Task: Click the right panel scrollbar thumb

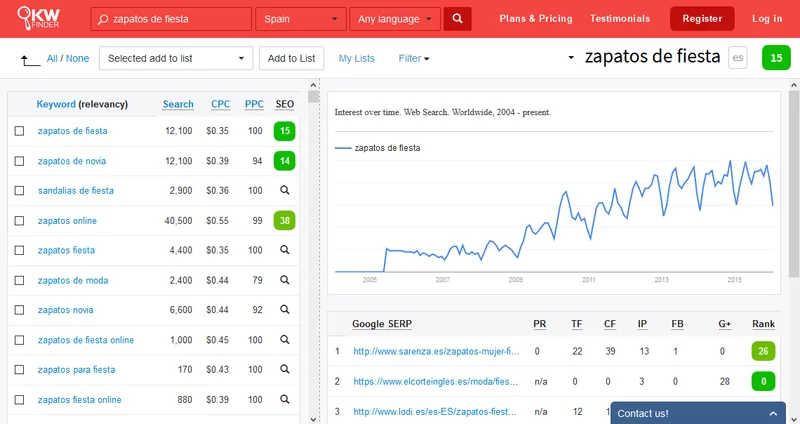Action: tap(793, 184)
